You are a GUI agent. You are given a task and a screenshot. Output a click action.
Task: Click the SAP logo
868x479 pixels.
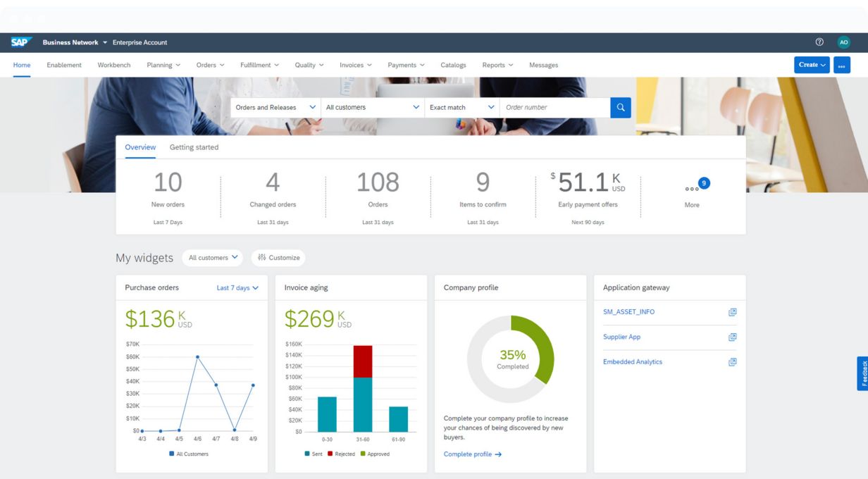20,42
